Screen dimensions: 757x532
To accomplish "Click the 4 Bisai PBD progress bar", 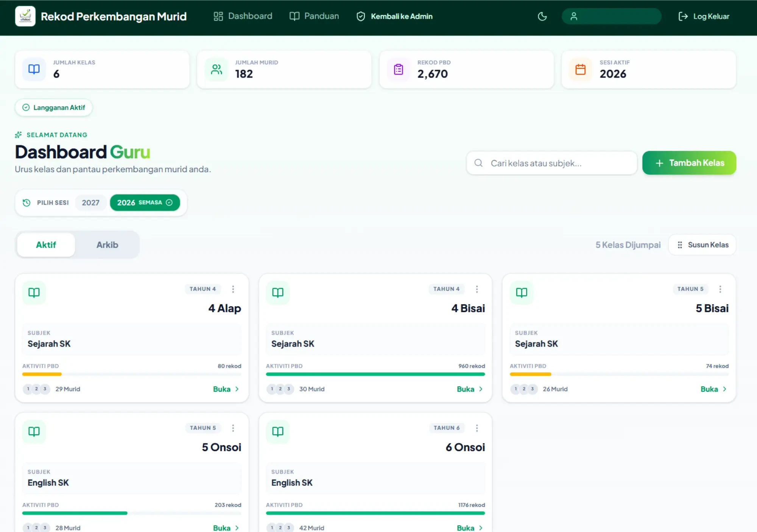I will point(375,374).
